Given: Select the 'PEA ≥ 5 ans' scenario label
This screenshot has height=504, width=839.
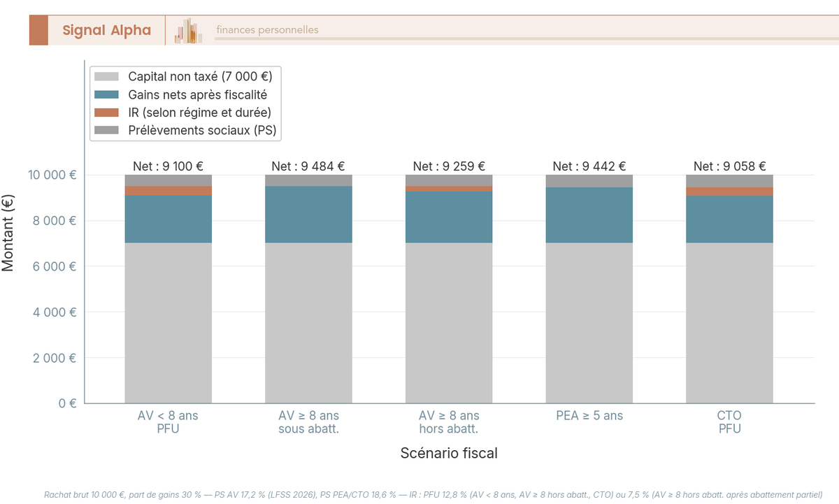Looking at the screenshot, I should point(589,415).
